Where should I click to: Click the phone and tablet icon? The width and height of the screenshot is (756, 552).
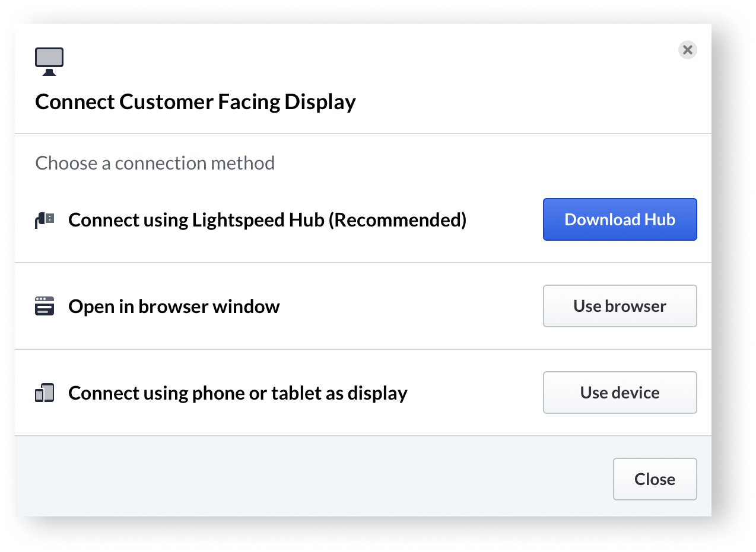click(45, 393)
